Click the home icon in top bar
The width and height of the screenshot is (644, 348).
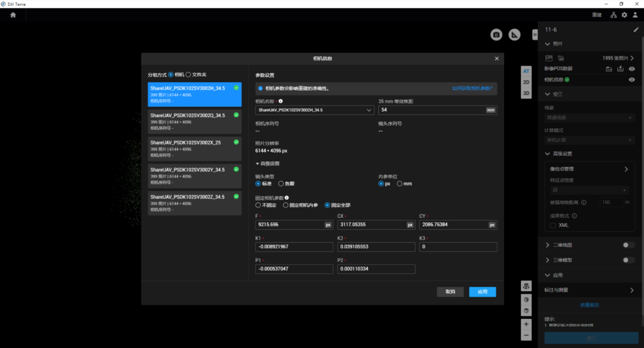click(13, 15)
